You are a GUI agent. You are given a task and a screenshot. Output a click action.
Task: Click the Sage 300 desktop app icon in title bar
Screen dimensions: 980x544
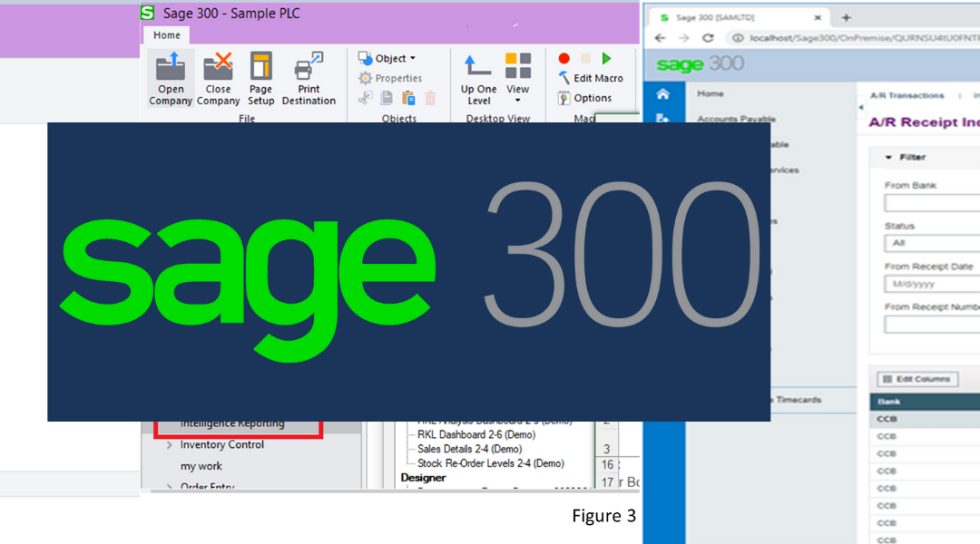tap(148, 13)
